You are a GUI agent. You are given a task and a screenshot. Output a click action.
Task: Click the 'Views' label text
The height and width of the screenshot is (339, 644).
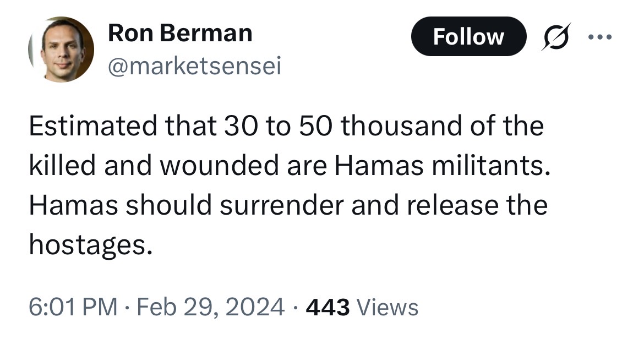(388, 308)
